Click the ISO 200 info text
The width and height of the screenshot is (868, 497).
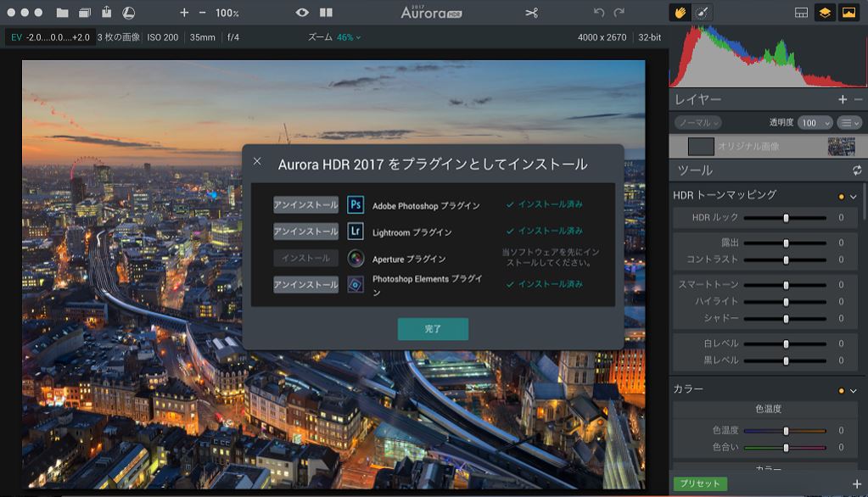click(163, 37)
